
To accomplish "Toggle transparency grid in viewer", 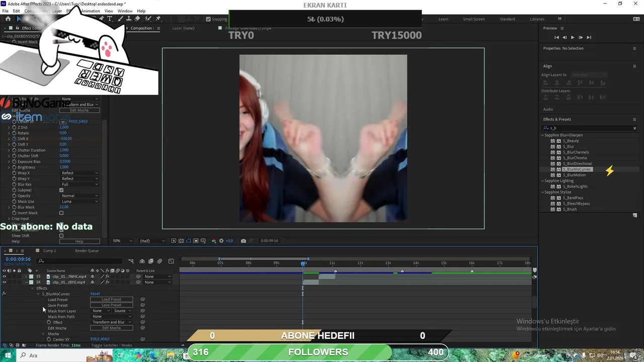I will pos(181,241).
